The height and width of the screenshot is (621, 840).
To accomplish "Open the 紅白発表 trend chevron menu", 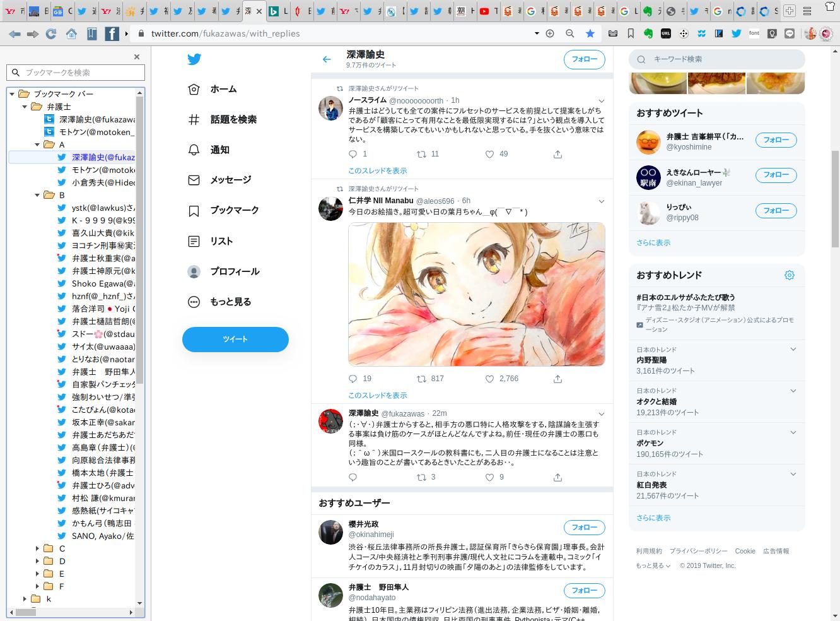I will 793,475.
